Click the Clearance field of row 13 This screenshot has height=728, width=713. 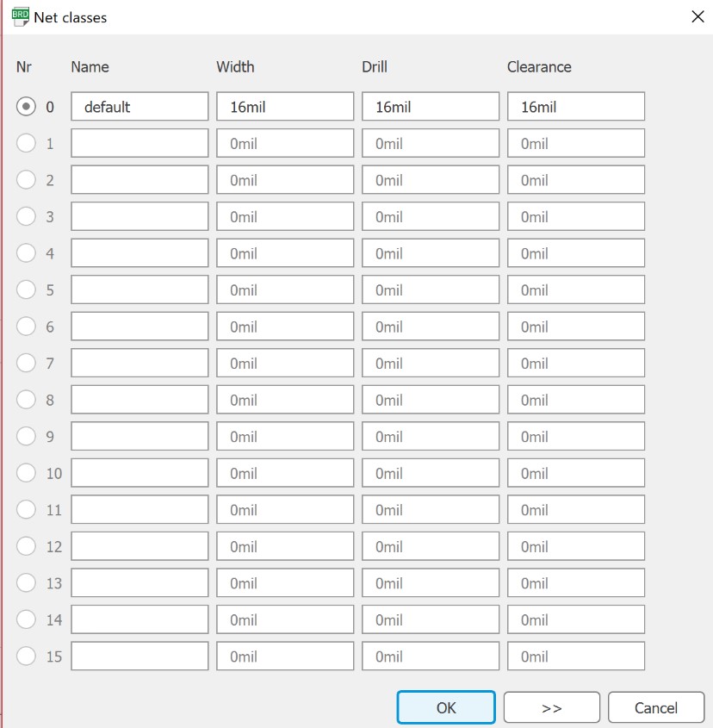pyautogui.click(x=575, y=583)
